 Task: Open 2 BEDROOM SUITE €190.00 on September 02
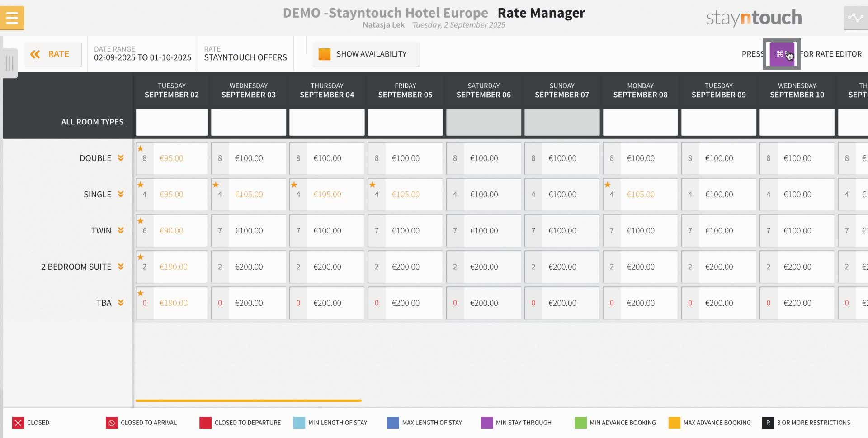pyautogui.click(x=172, y=267)
